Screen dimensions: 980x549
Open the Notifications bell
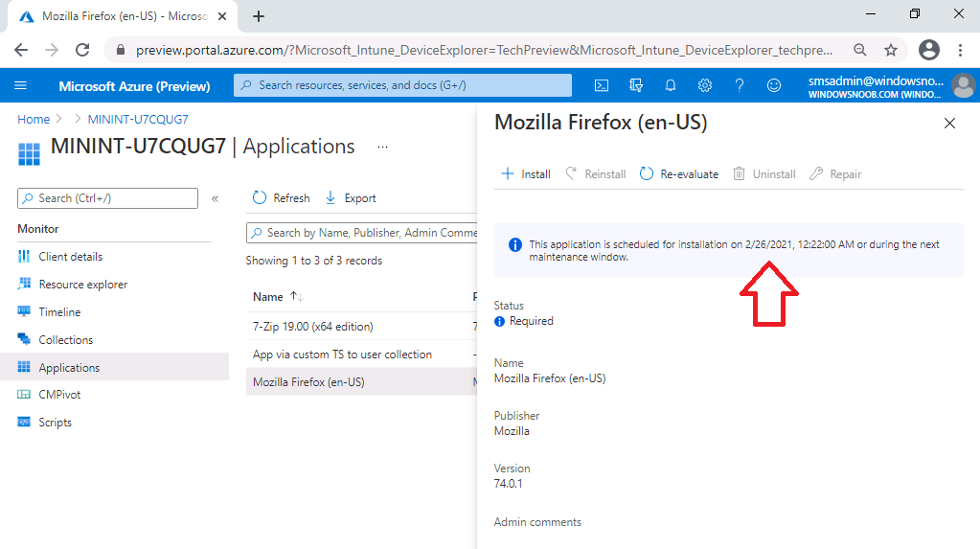pyautogui.click(x=670, y=85)
